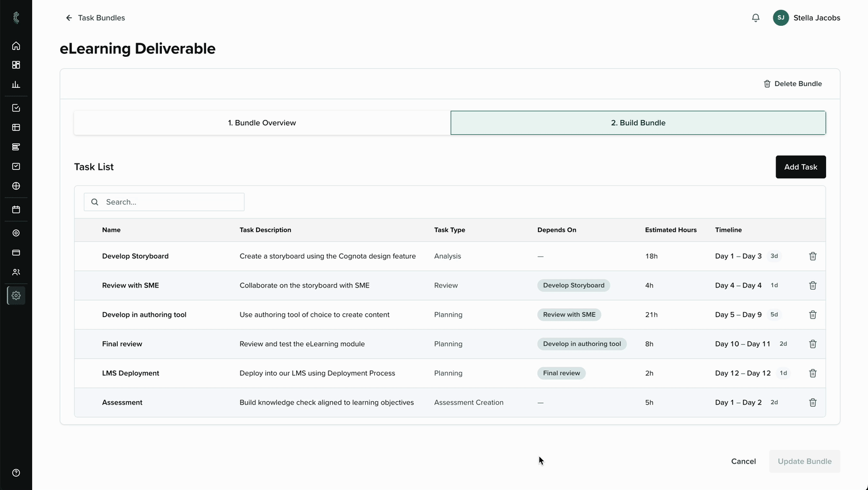Delete the LMS Deployment task row
The image size is (868, 490).
[813, 373]
